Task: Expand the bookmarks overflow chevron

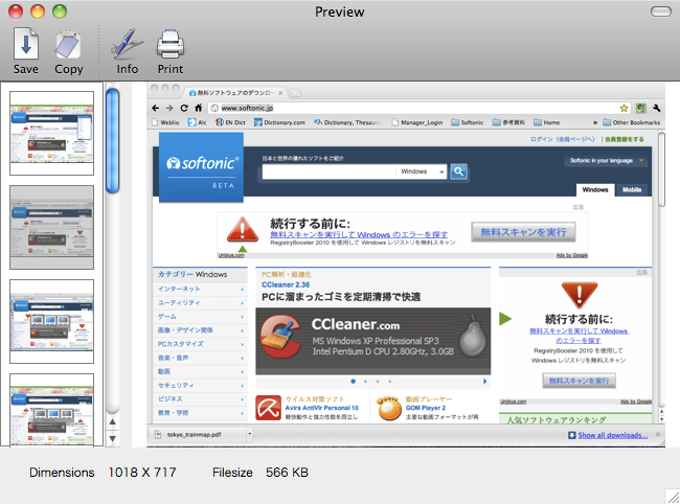Action: click(595, 123)
